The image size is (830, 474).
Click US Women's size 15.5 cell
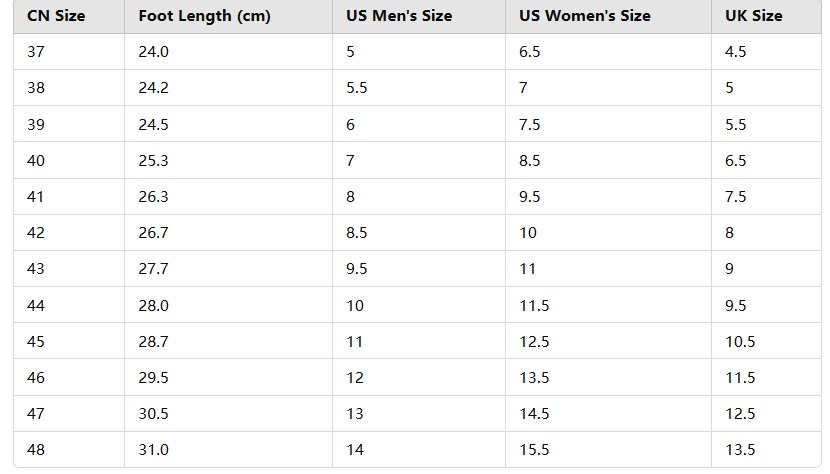coord(608,450)
